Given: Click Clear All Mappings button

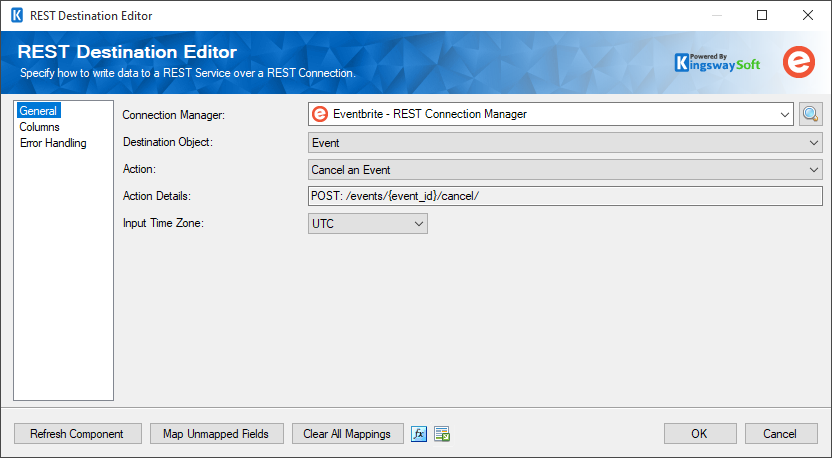Looking at the screenshot, I should (348, 434).
